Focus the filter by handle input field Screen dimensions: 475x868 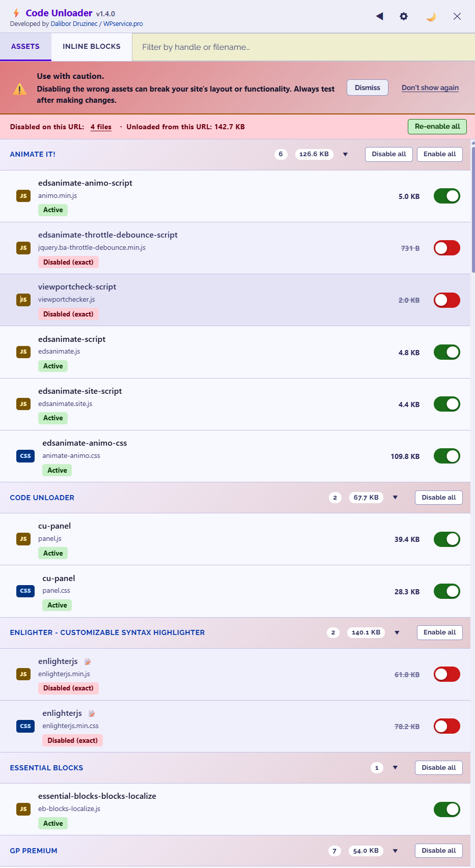tap(303, 47)
